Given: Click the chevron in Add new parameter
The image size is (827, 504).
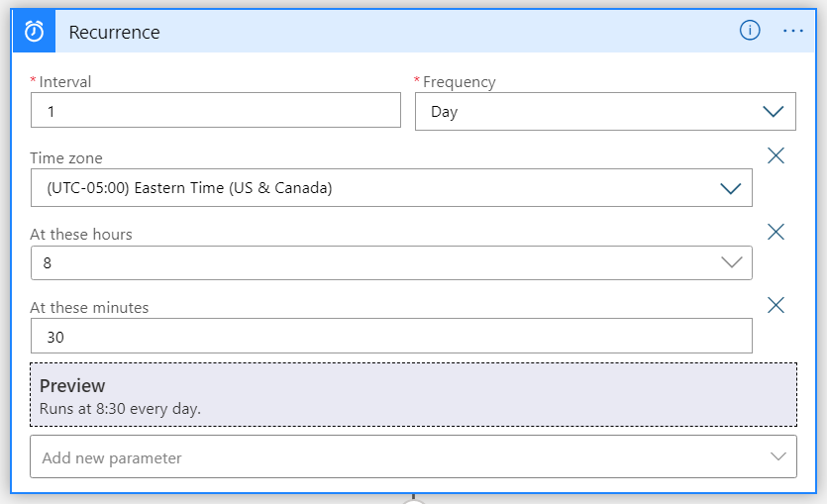Looking at the screenshot, I should pyautogui.click(x=777, y=456).
